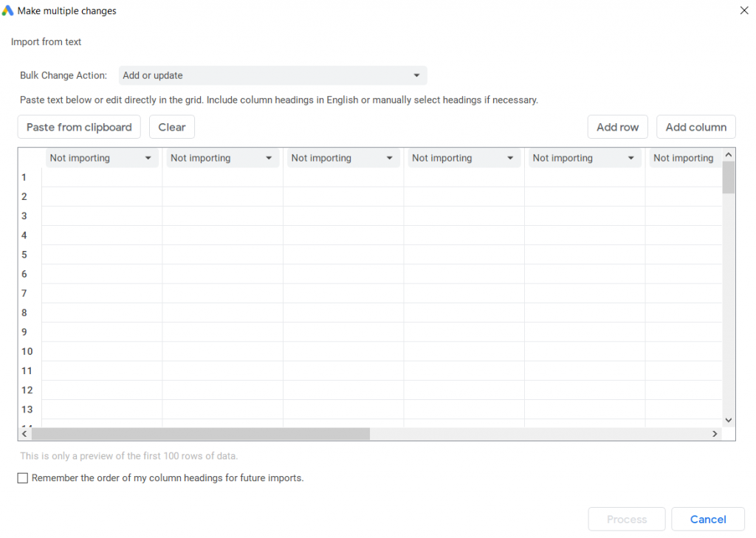
Task: Click Paste from clipboard button
Action: (x=79, y=127)
